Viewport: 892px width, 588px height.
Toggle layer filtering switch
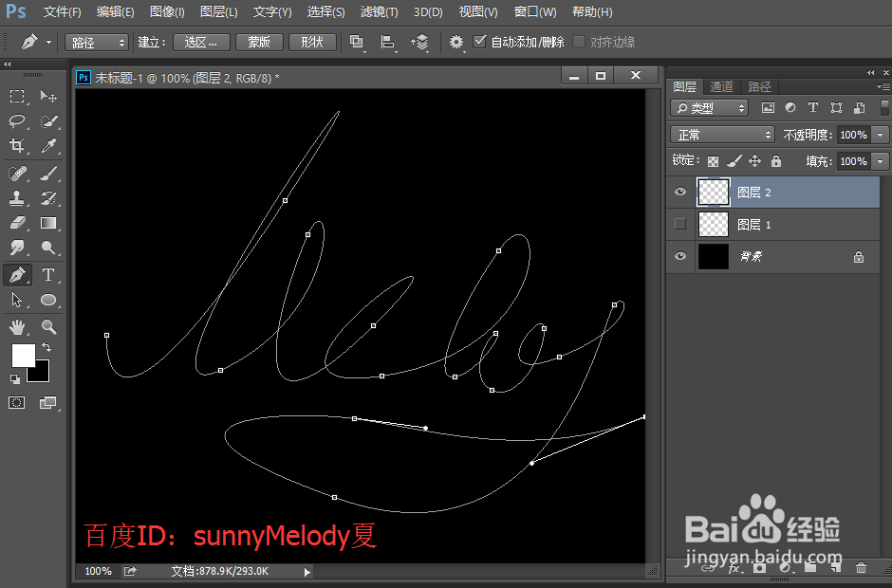(884, 107)
